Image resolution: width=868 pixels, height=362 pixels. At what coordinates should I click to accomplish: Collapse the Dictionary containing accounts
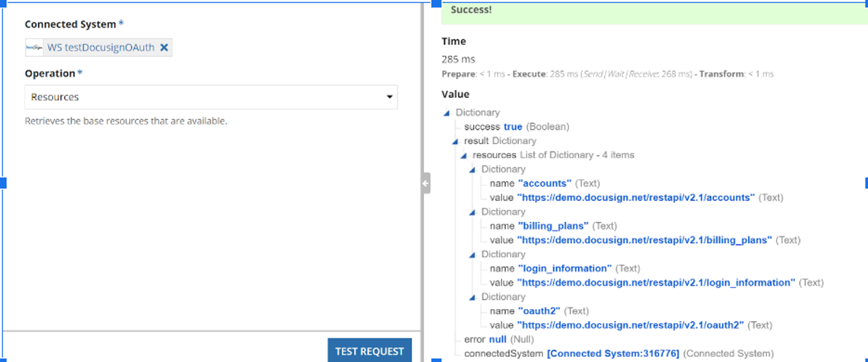472,169
